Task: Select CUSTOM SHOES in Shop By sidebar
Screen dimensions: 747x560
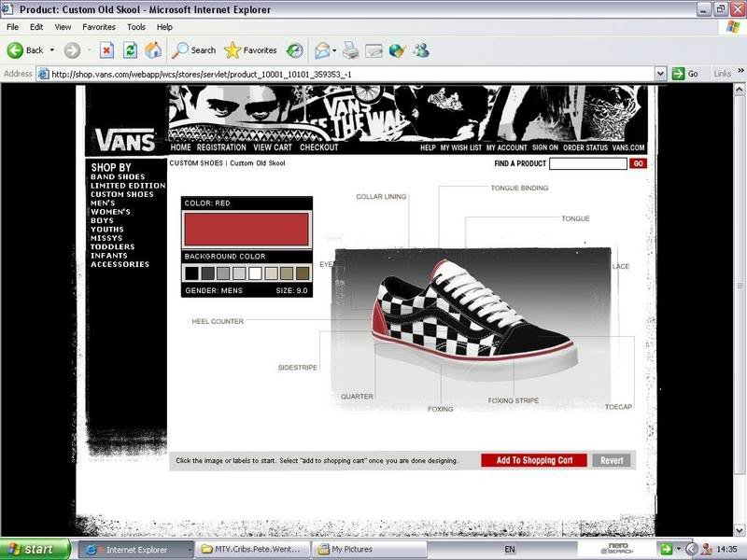Action: pyautogui.click(x=122, y=194)
